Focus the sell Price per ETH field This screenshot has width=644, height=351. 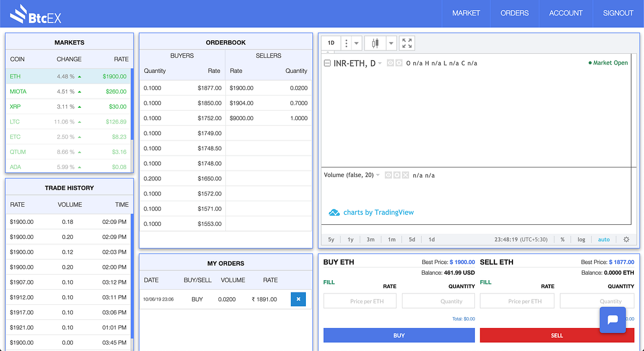tap(517, 301)
